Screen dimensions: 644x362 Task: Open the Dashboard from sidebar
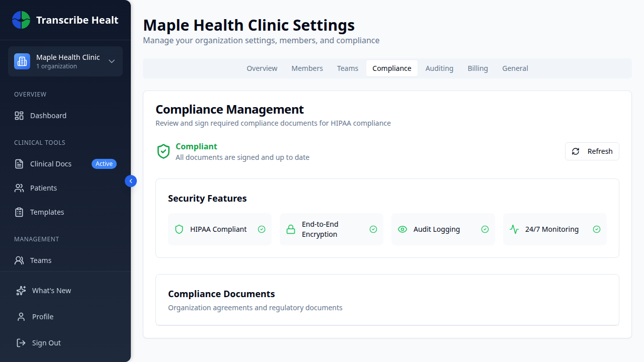click(48, 115)
